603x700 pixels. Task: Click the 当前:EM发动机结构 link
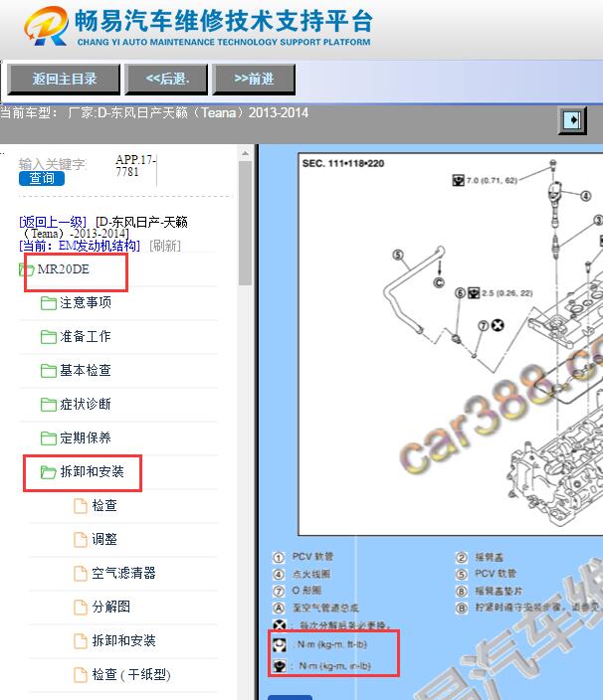(x=80, y=246)
